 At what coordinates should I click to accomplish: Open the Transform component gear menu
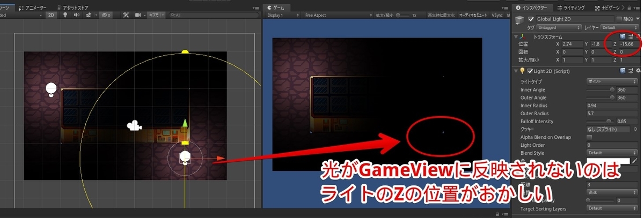pos(638,36)
